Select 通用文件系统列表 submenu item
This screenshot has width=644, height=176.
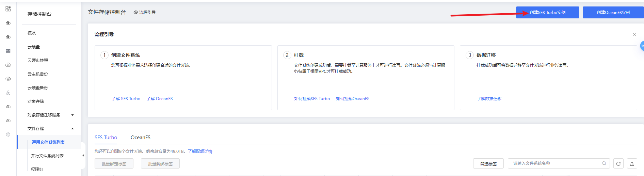click(x=48, y=142)
